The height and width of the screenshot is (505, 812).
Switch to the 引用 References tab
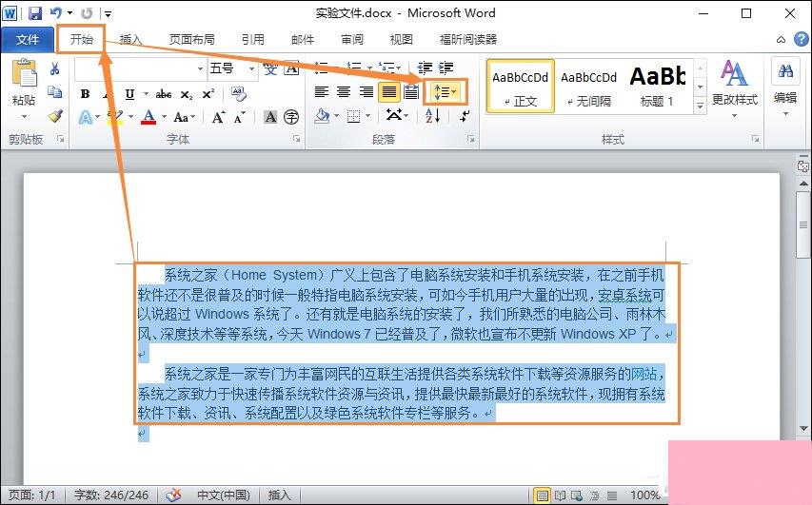252,40
